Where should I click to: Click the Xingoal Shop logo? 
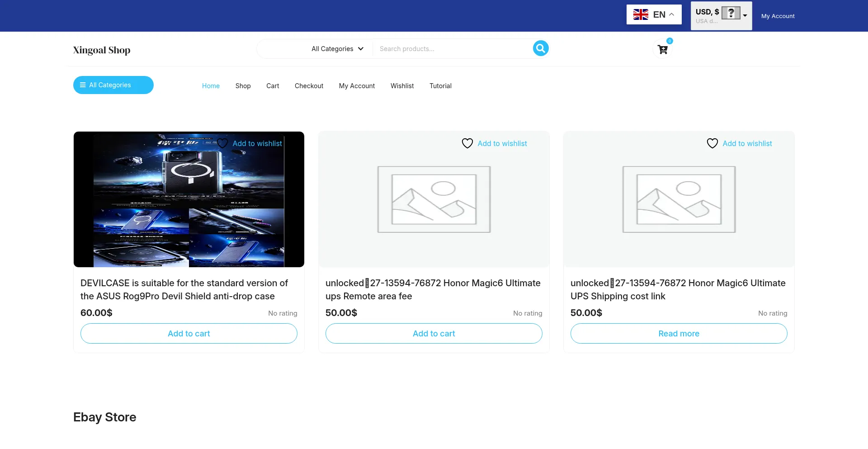102,50
